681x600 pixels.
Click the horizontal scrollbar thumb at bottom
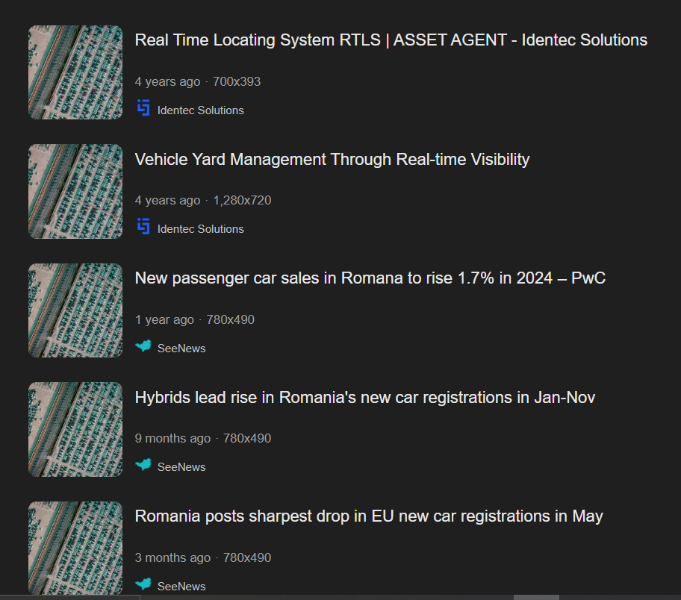[536, 597]
